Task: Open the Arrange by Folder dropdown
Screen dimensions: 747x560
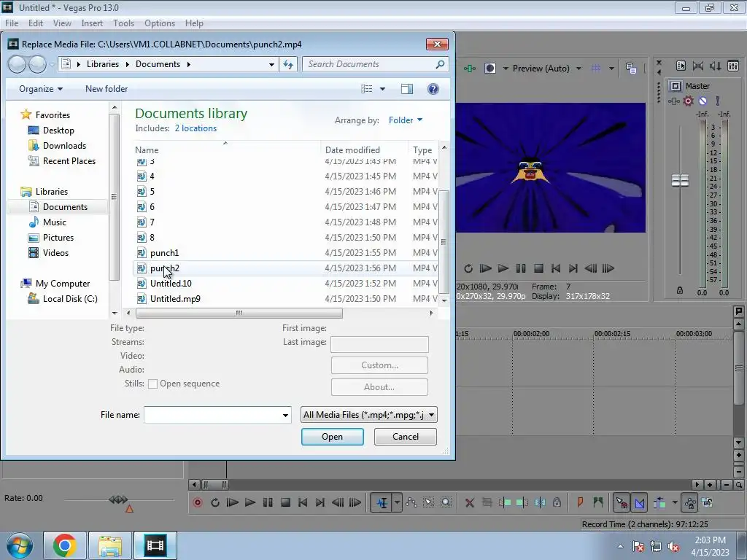Action: pyautogui.click(x=406, y=120)
